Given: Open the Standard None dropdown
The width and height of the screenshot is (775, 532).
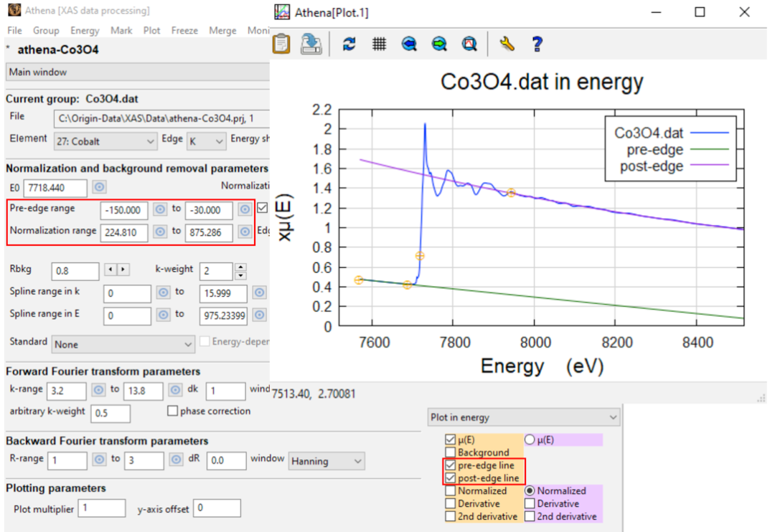Looking at the screenshot, I should pos(123,344).
